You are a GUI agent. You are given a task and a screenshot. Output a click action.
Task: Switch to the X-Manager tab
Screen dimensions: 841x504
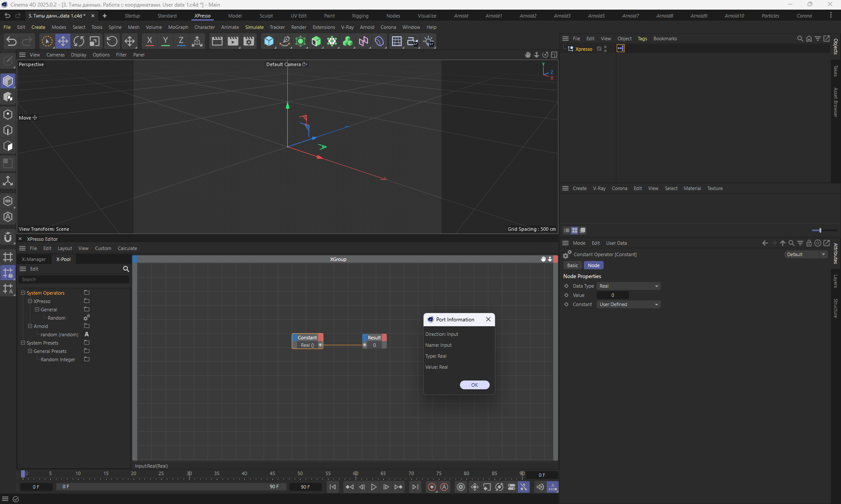pos(34,259)
